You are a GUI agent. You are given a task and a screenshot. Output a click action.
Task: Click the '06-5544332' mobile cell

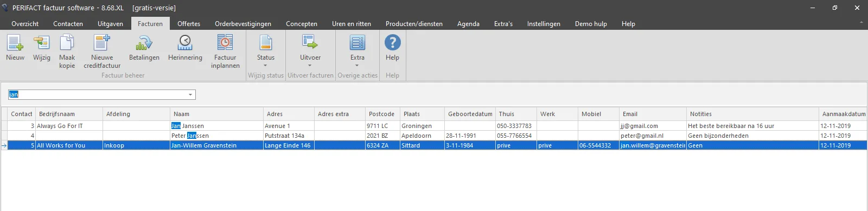click(x=599, y=145)
